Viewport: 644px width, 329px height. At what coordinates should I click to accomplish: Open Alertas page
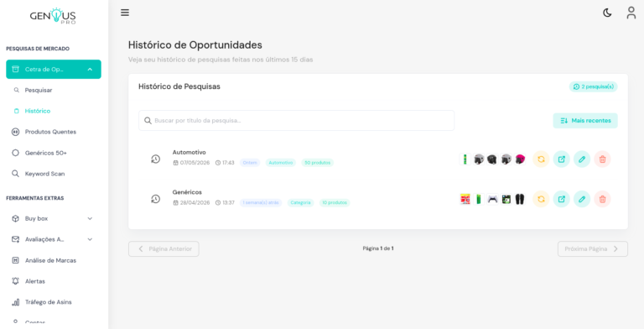click(x=35, y=281)
